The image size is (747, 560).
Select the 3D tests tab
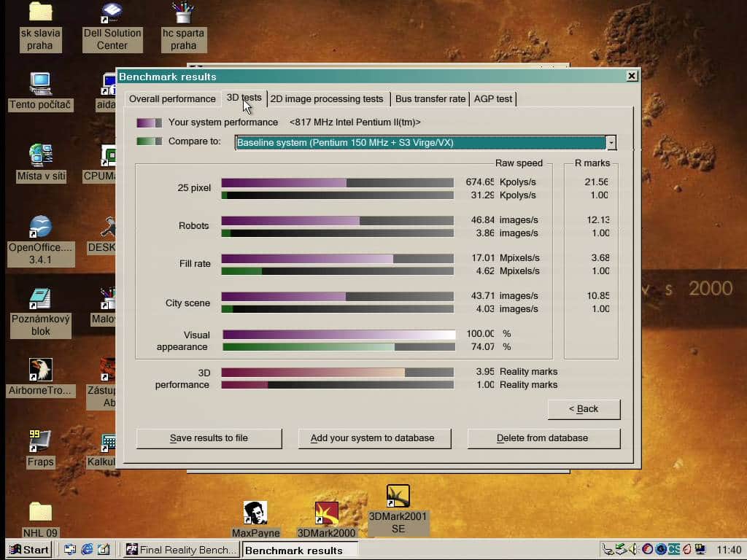tap(244, 98)
